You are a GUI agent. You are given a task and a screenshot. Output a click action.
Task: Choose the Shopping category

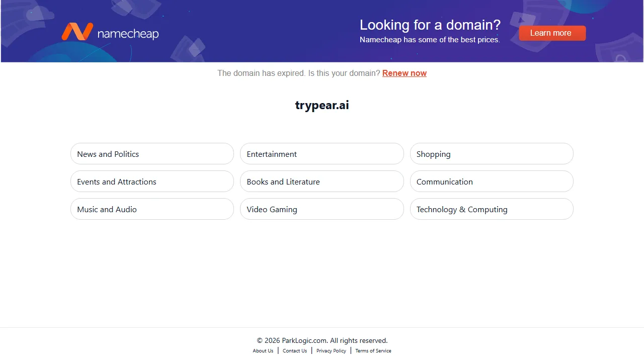(492, 154)
